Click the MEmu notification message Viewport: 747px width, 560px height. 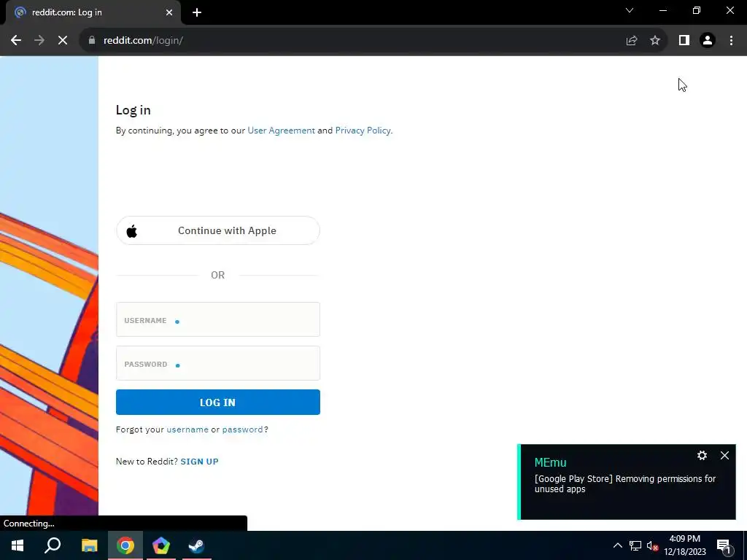(624, 484)
